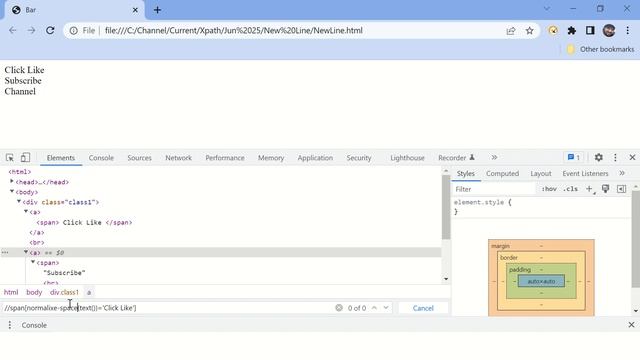This screenshot has width=640, height=360.
Task: Toggle the browser side panel icon
Action: coord(590,31)
